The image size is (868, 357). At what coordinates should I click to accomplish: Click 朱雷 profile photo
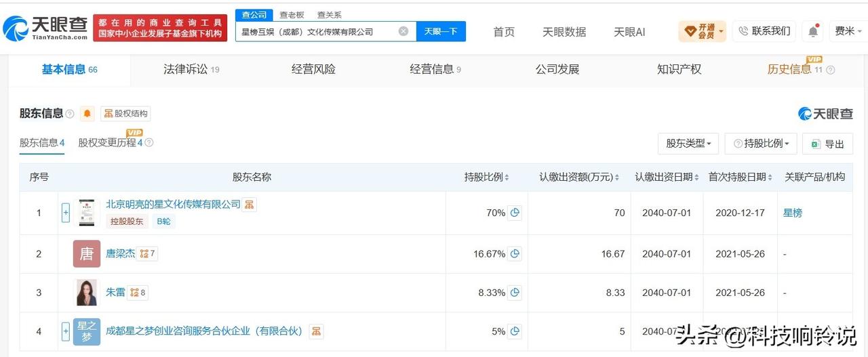87,293
